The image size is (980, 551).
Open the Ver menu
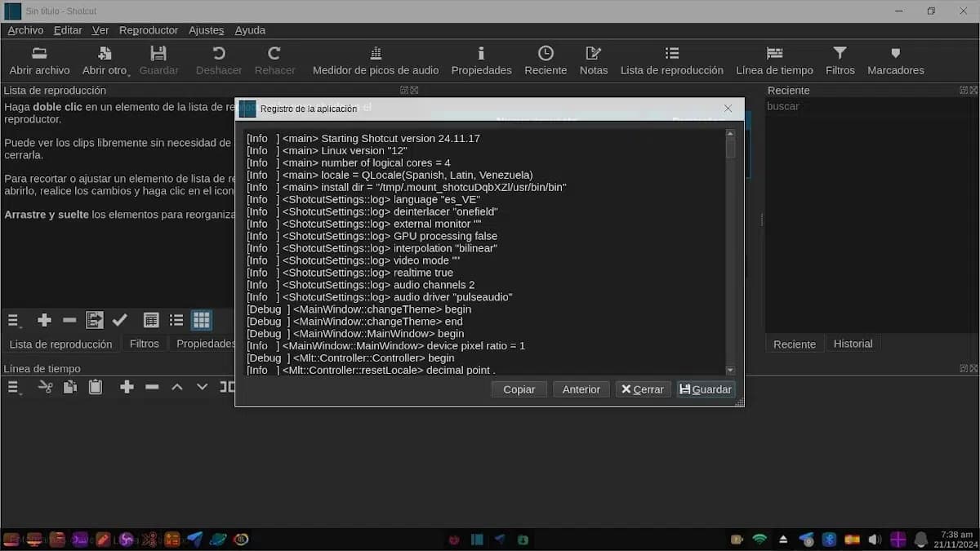pyautogui.click(x=100, y=30)
